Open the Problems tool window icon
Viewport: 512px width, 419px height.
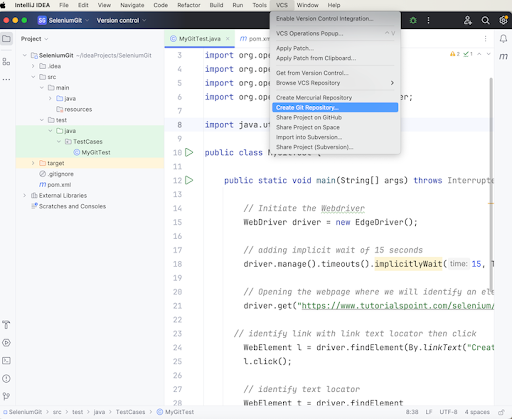click(6, 379)
